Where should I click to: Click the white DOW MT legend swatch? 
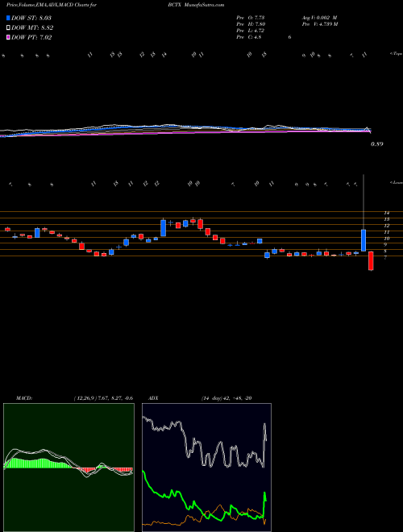click(x=8, y=28)
